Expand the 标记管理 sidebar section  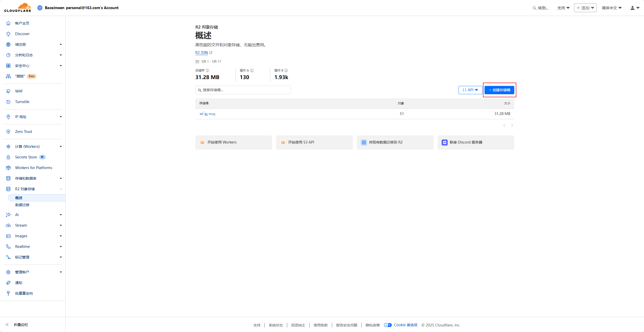(61, 257)
